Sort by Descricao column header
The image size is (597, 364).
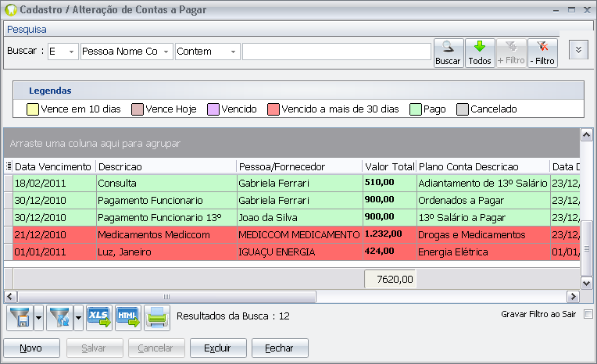click(166, 166)
